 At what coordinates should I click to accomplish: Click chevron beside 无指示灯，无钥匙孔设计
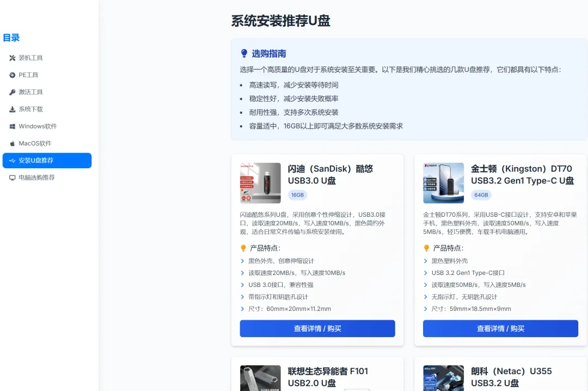(x=425, y=297)
